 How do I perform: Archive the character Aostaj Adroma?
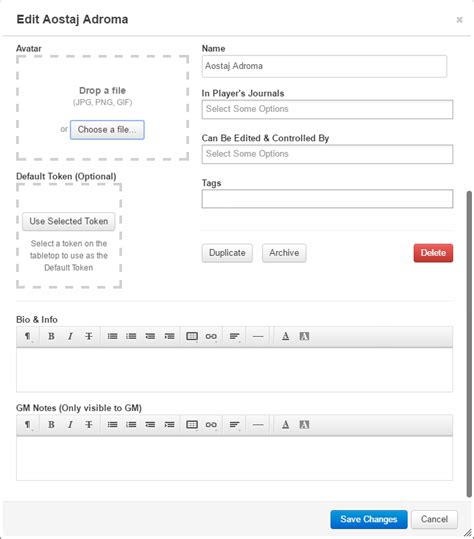click(284, 253)
